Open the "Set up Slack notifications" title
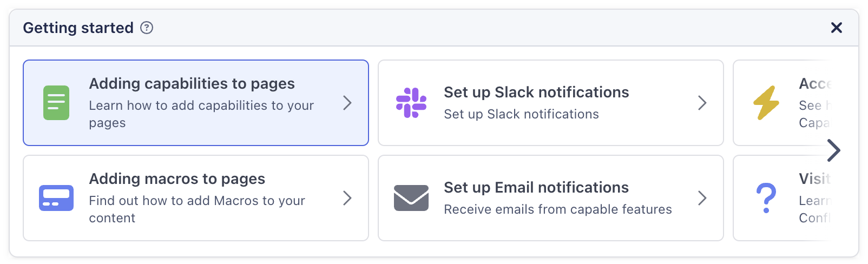The image size is (868, 264). 536,93
